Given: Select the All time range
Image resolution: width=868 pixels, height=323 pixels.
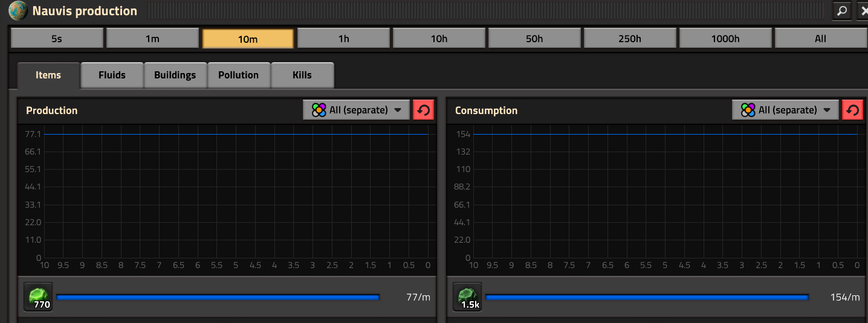Looking at the screenshot, I should [x=820, y=38].
